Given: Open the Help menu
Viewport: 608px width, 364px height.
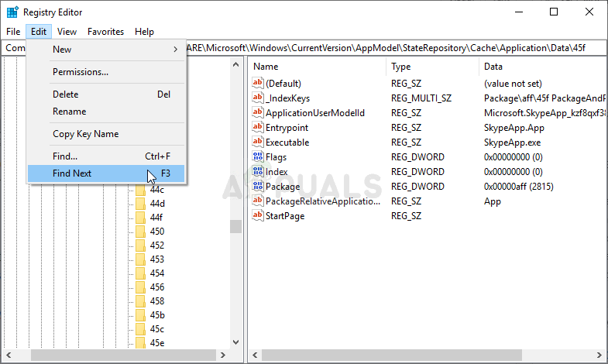Looking at the screenshot, I should point(144,32).
